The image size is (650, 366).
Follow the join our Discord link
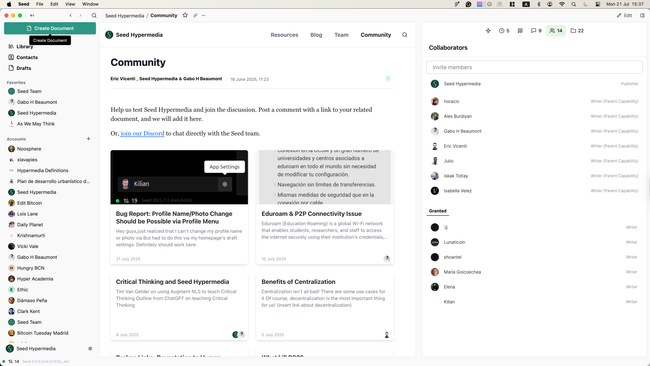[x=142, y=133]
